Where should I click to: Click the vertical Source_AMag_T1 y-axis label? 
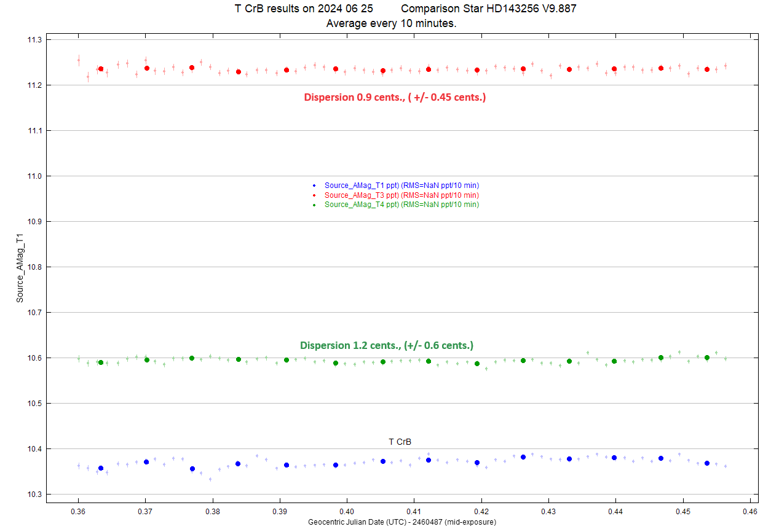pyautogui.click(x=20, y=267)
